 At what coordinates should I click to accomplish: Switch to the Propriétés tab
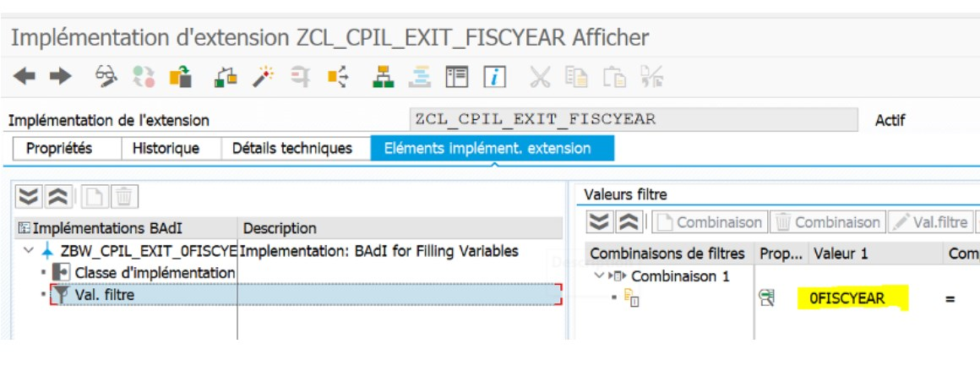point(59,149)
